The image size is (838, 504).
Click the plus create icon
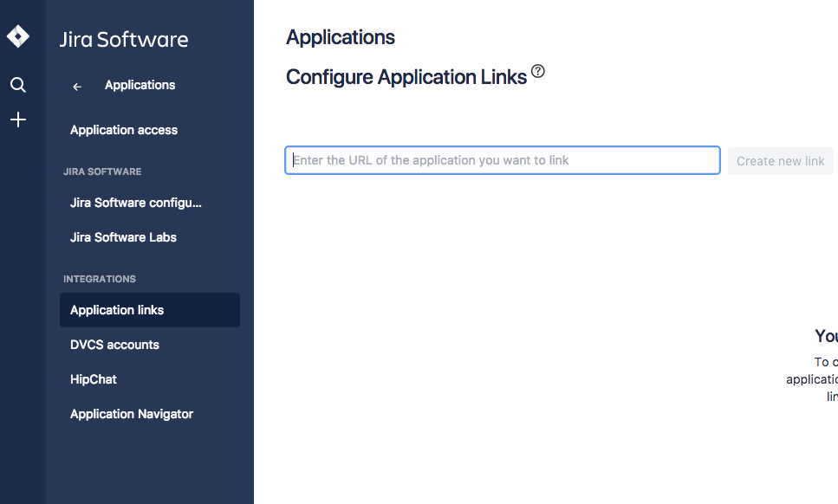coord(18,120)
